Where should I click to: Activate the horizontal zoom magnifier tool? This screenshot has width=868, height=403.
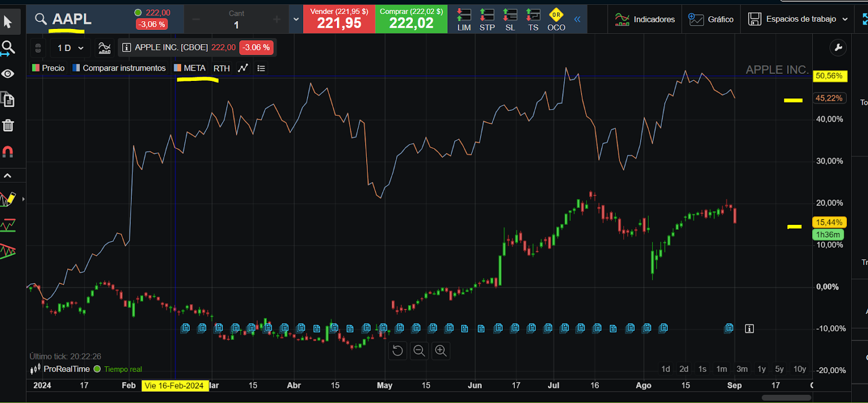pos(8,48)
